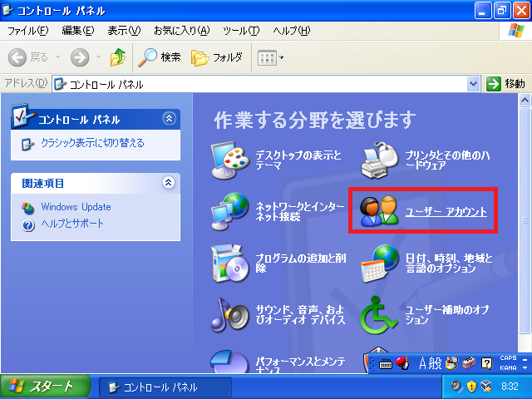
Task: Open the two-person user accounts icon
Action: pos(380,210)
